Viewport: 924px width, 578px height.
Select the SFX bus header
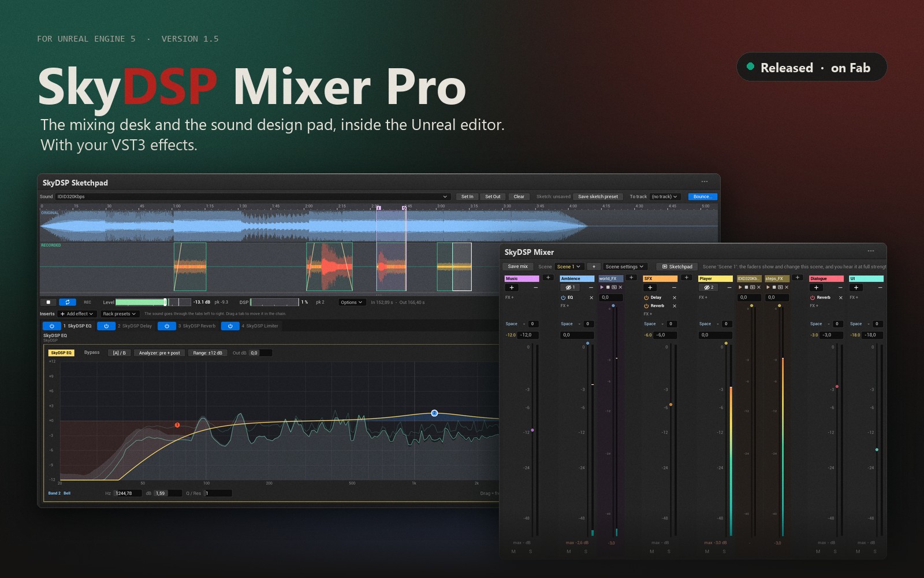coord(660,279)
